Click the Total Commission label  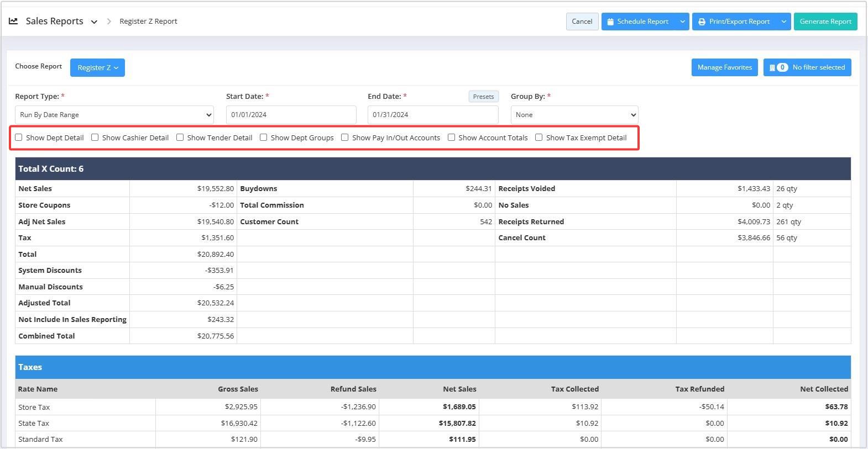coord(272,205)
